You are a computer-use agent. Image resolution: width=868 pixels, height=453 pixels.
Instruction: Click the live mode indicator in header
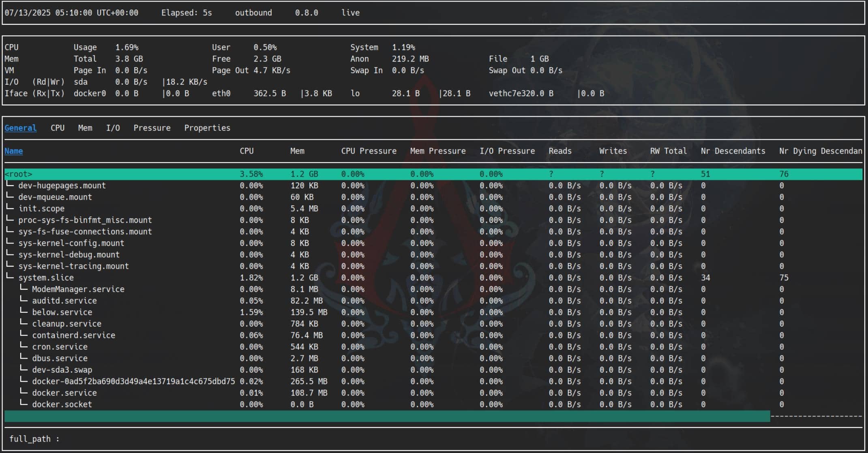tap(350, 13)
